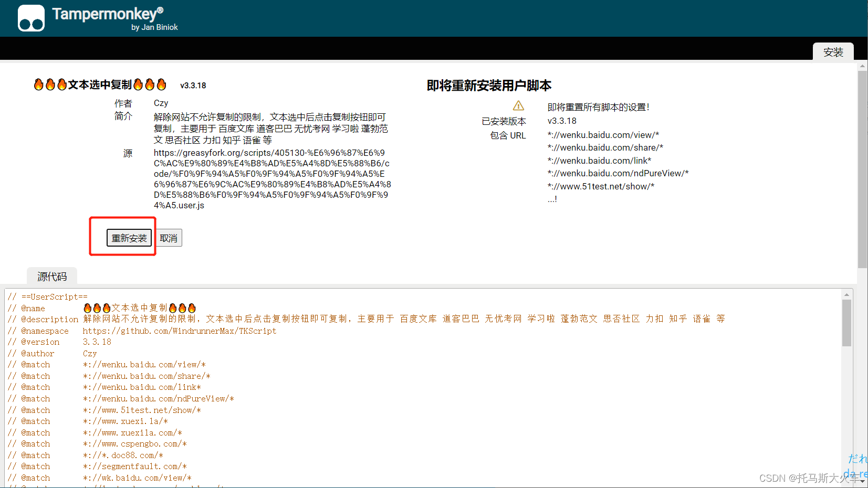Click the @match *://*.doc88.com/* line
This screenshot has height=488, width=868.
(x=86, y=455)
